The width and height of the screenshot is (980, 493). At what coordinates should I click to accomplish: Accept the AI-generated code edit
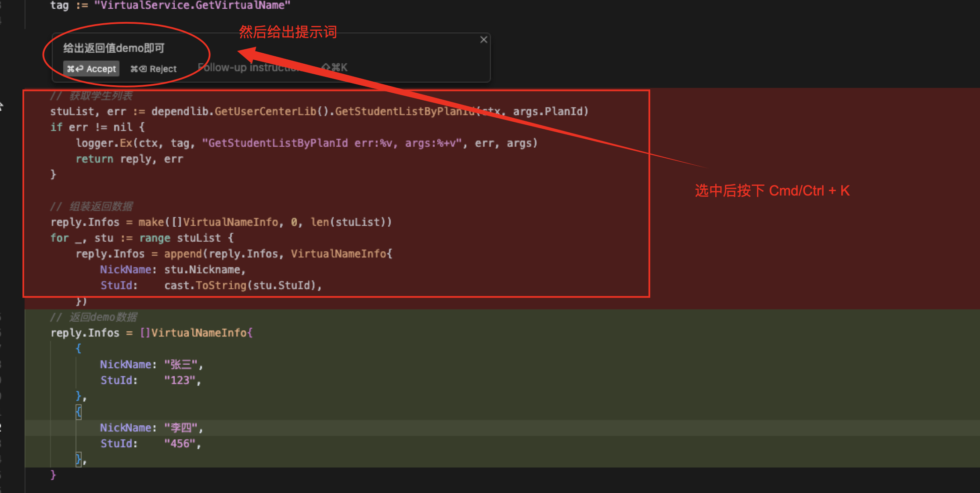pos(91,69)
